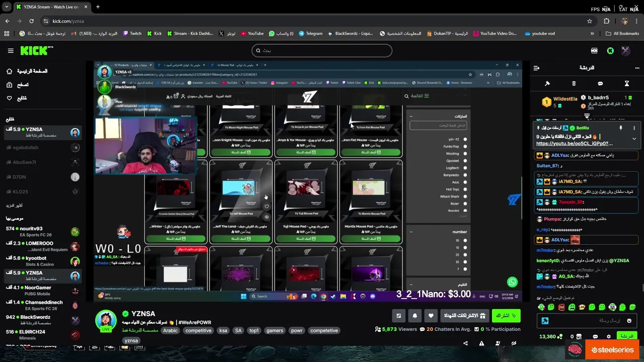Click the yznsa tag chip
The image size is (644, 362).
131,340
